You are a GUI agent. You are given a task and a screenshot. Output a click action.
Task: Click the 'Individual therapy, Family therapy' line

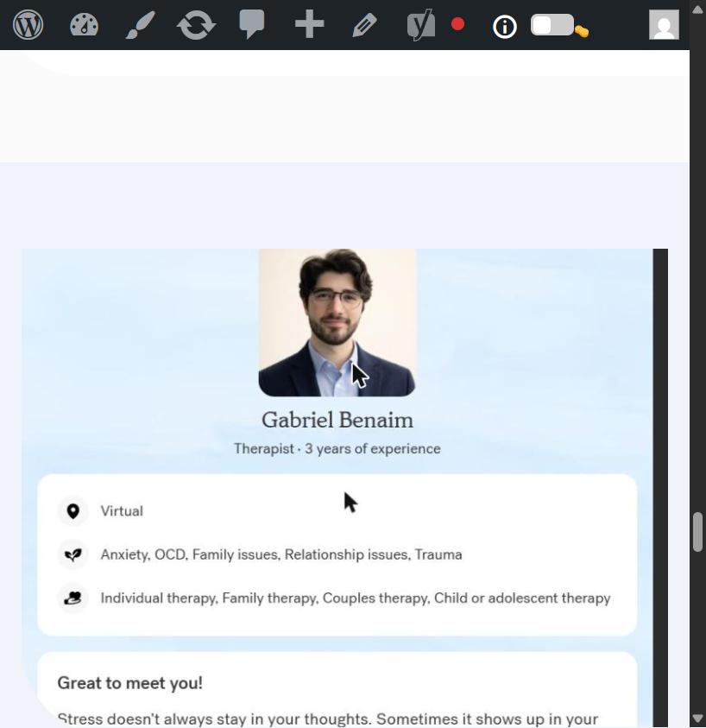[356, 598]
